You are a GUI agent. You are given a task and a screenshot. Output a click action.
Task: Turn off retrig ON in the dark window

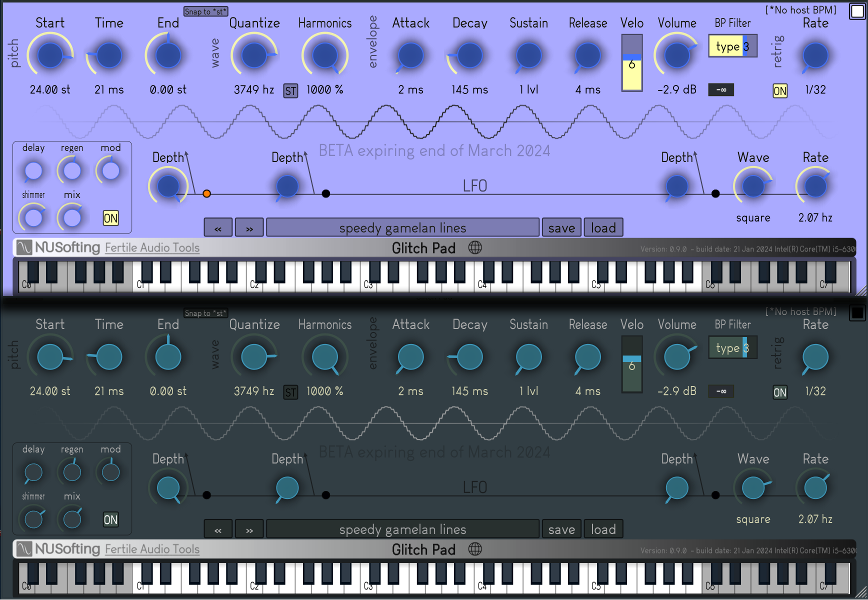pyautogui.click(x=780, y=392)
